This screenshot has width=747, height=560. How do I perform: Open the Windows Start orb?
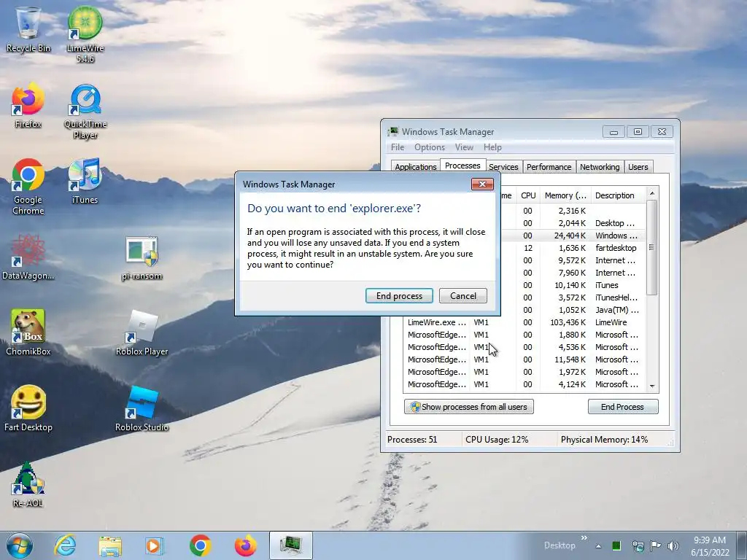(20, 545)
